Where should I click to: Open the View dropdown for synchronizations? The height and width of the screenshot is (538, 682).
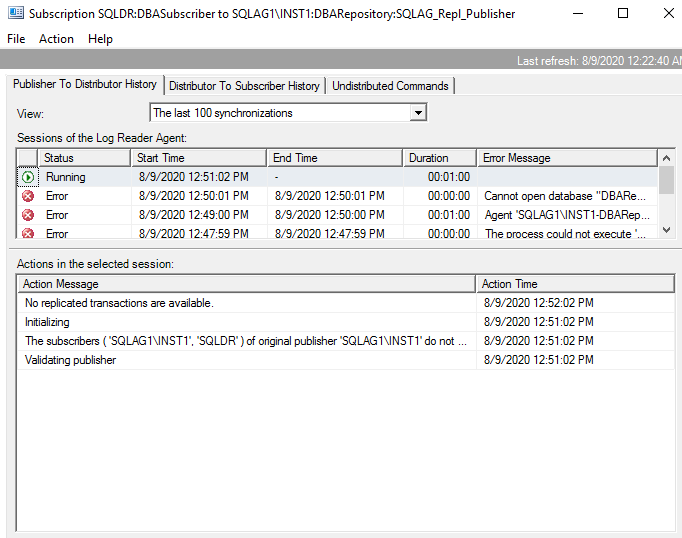[x=418, y=113]
